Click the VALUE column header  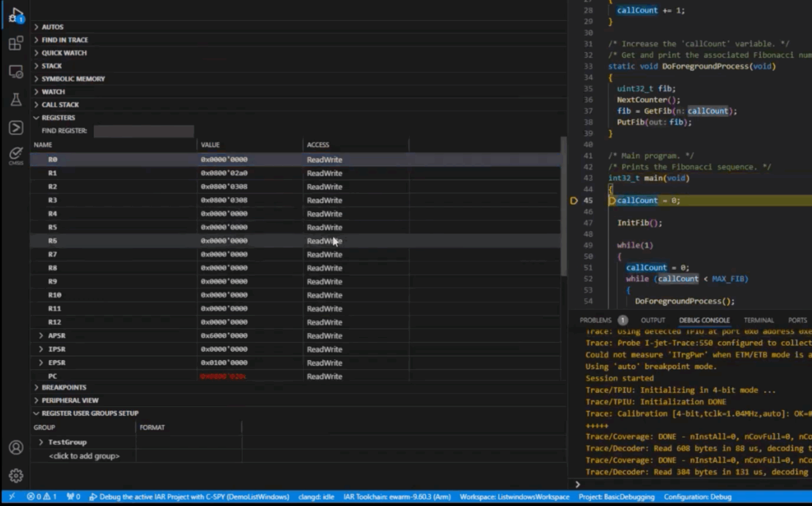(210, 145)
